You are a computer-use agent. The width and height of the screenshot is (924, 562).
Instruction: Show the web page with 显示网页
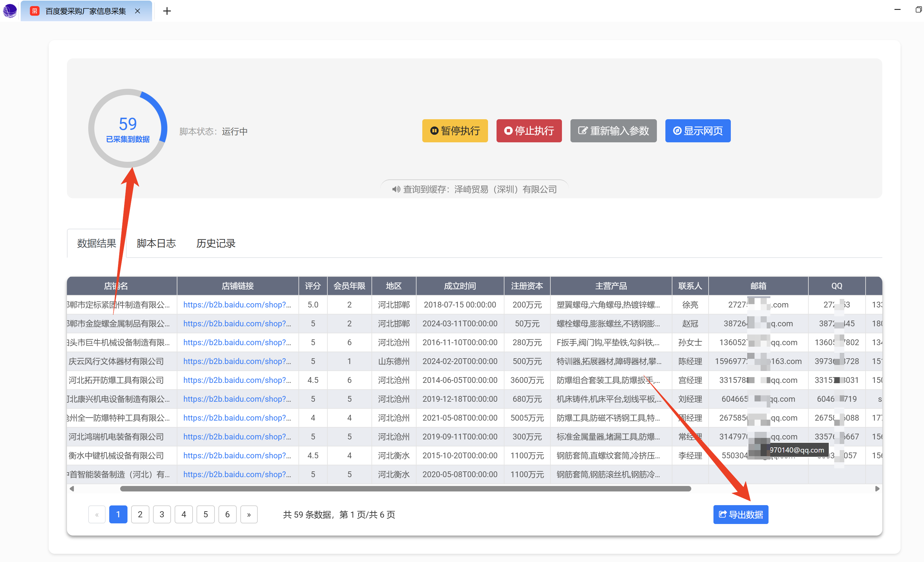coord(698,131)
